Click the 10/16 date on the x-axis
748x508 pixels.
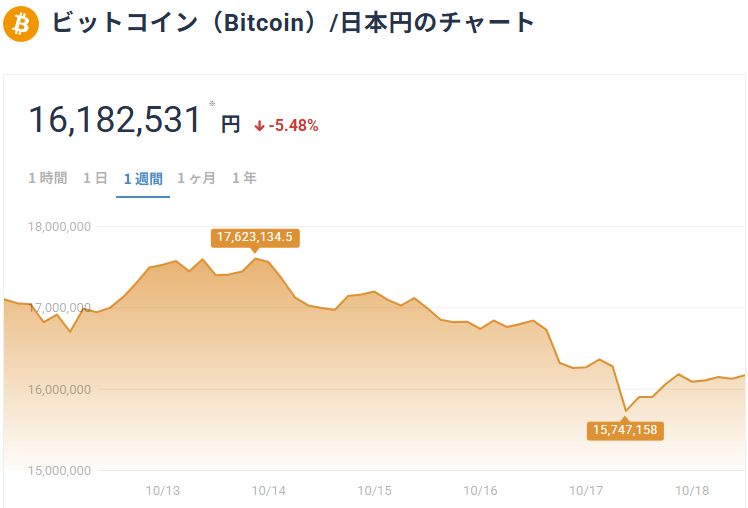click(481, 491)
